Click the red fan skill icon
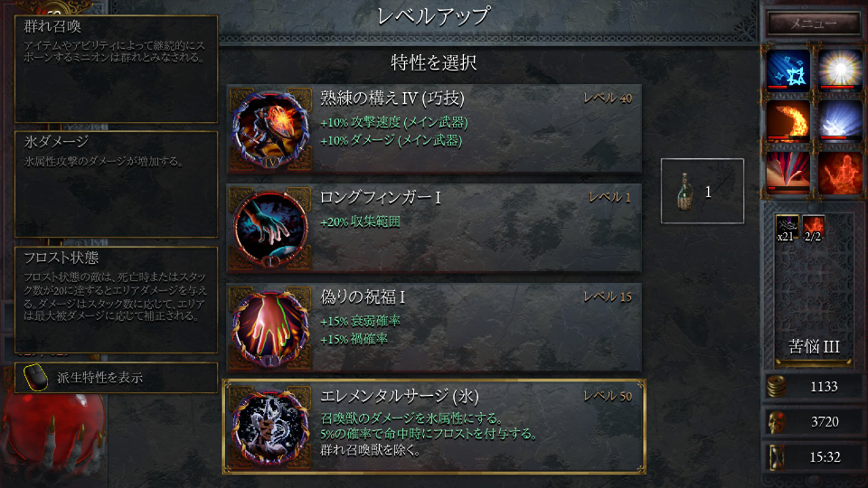The height and width of the screenshot is (488, 868). pyautogui.click(x=788, y=173)
